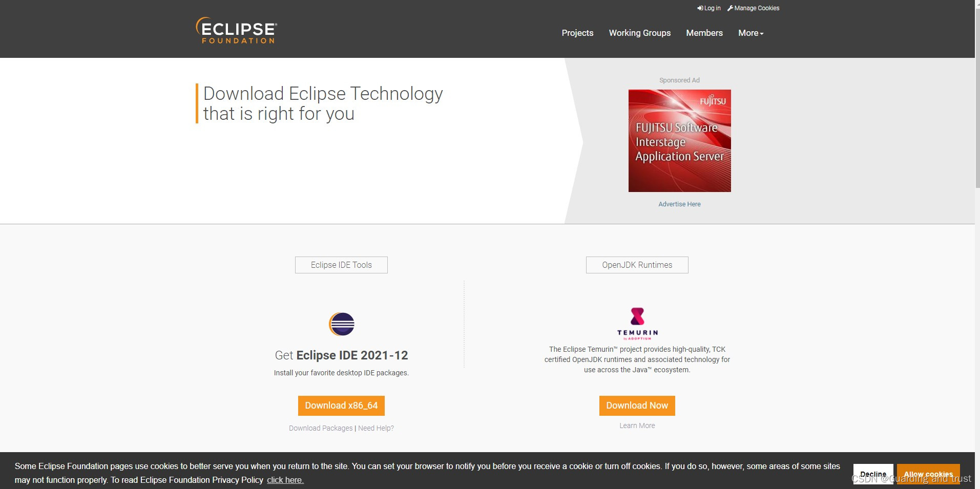Viewport: 980px width, 489px height.
Task: Click the Eclipse Foundation logo
Action: click(237, 30)
